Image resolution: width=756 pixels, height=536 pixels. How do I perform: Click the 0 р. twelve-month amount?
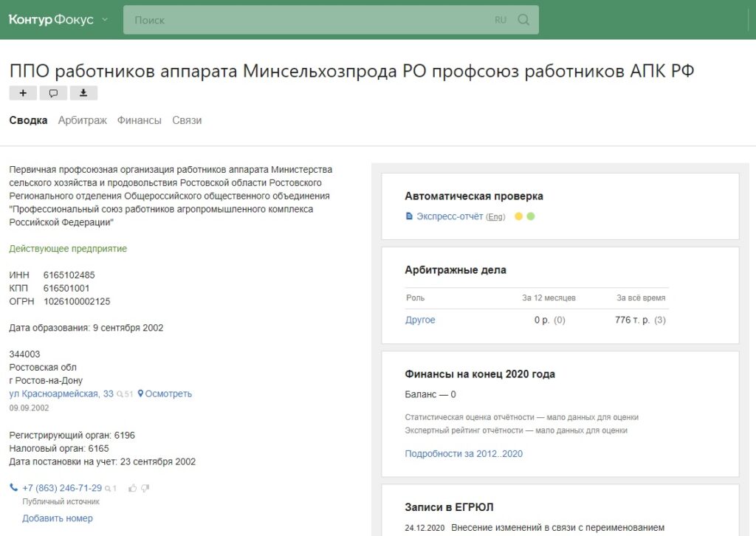(542, 320)
